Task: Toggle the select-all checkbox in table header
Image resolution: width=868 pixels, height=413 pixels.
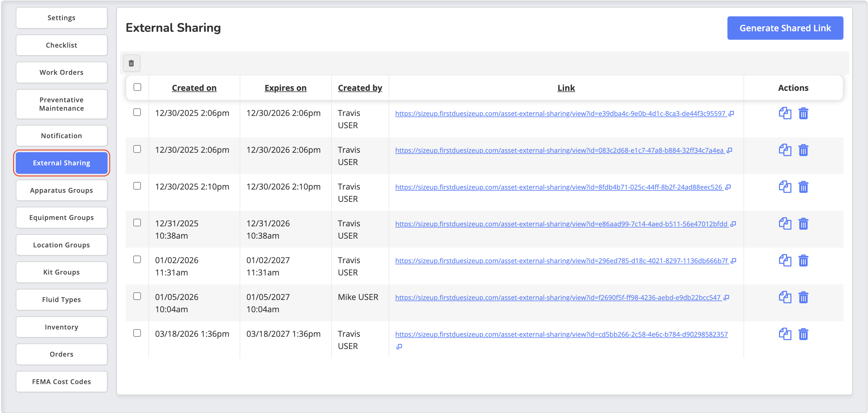Action: point(137,87)
